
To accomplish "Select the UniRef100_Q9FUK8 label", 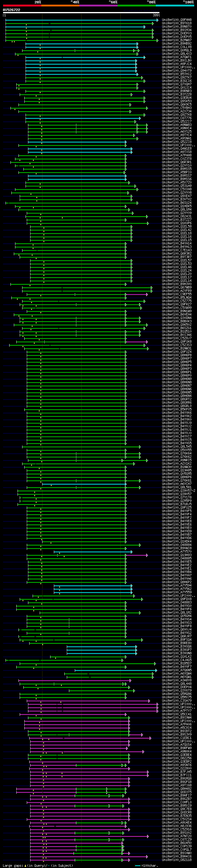I will (177, 342).
